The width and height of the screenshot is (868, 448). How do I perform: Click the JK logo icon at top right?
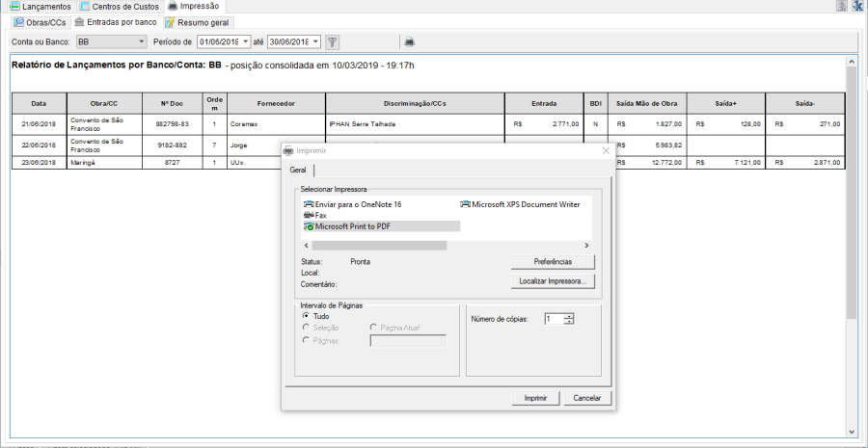pos(856,6)
